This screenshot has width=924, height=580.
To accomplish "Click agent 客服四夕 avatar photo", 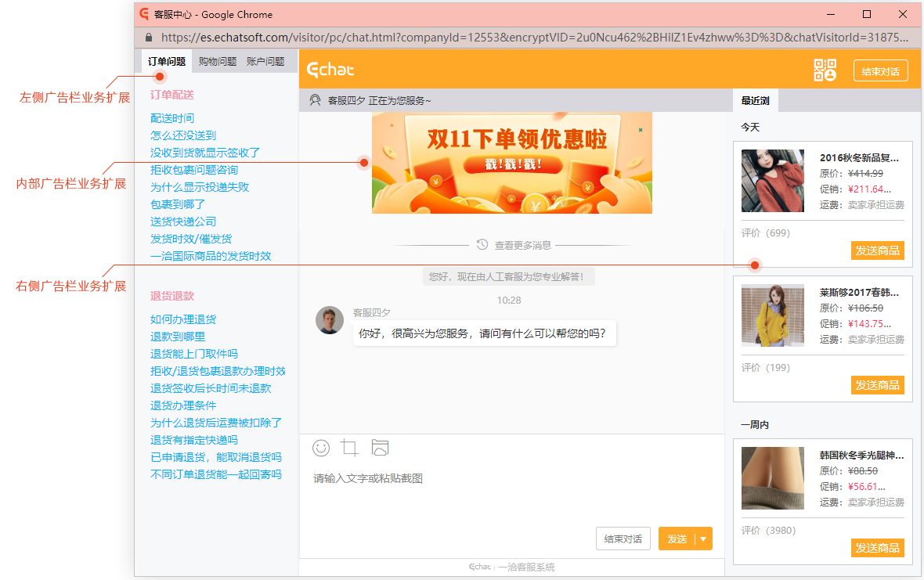I will tap(330, 320).
